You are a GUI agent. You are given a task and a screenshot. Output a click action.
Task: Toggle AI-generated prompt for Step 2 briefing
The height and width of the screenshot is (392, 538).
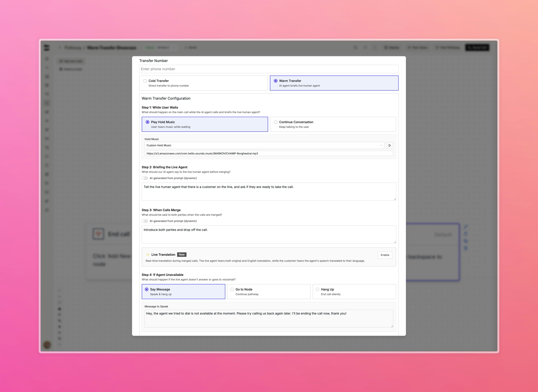coord(145,178)
